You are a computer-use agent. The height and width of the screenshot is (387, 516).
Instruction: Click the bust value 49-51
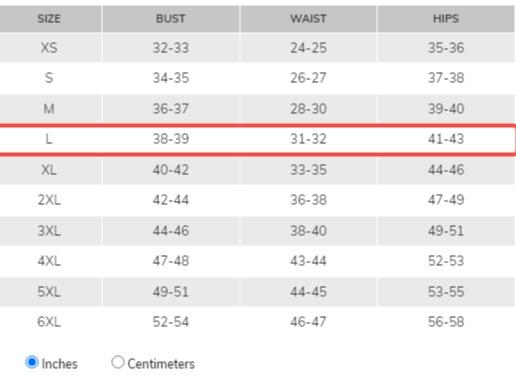coord(171,292)
